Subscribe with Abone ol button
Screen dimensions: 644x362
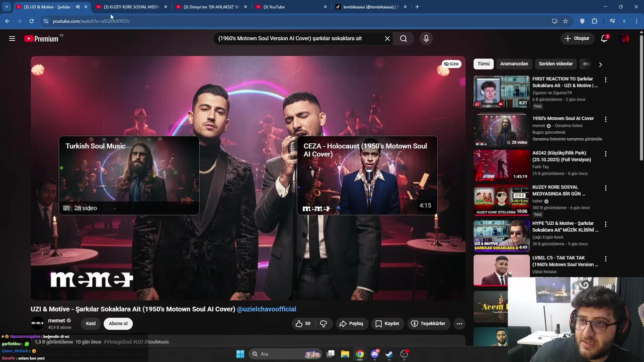coord(118,323)
